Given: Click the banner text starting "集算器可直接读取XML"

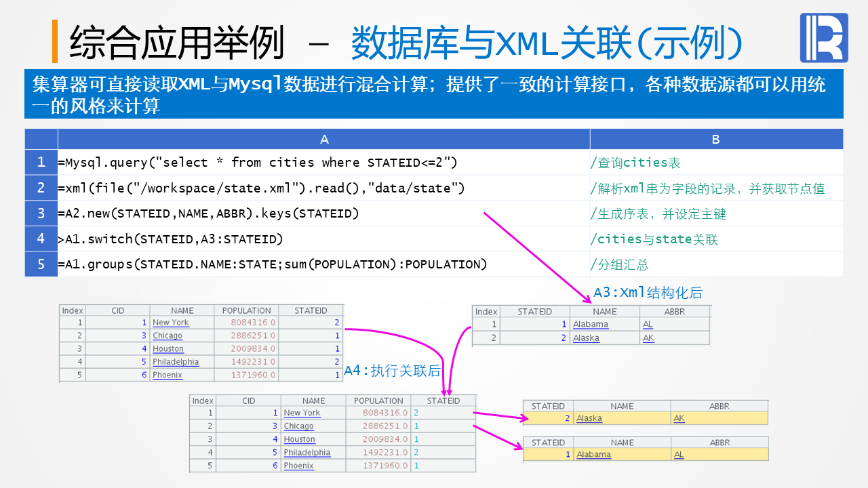Looking at the screenshot, I should click(x=429, y=95).
